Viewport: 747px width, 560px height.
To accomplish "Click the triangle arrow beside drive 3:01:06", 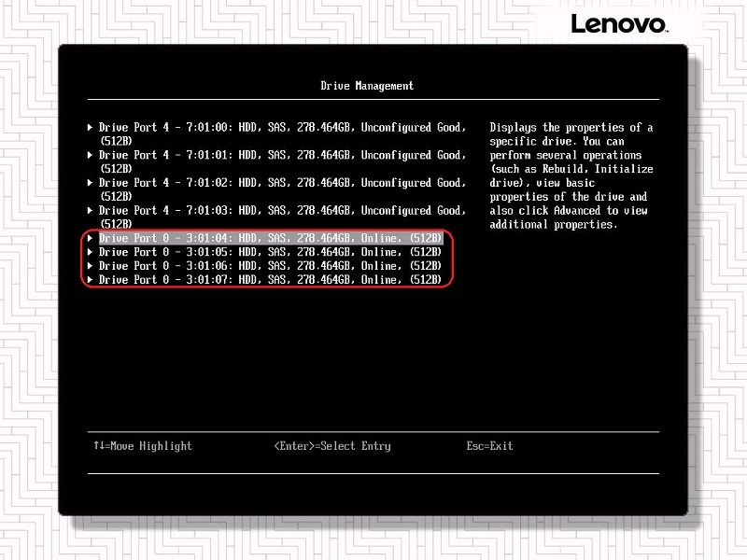I will [x=90, y=266].
